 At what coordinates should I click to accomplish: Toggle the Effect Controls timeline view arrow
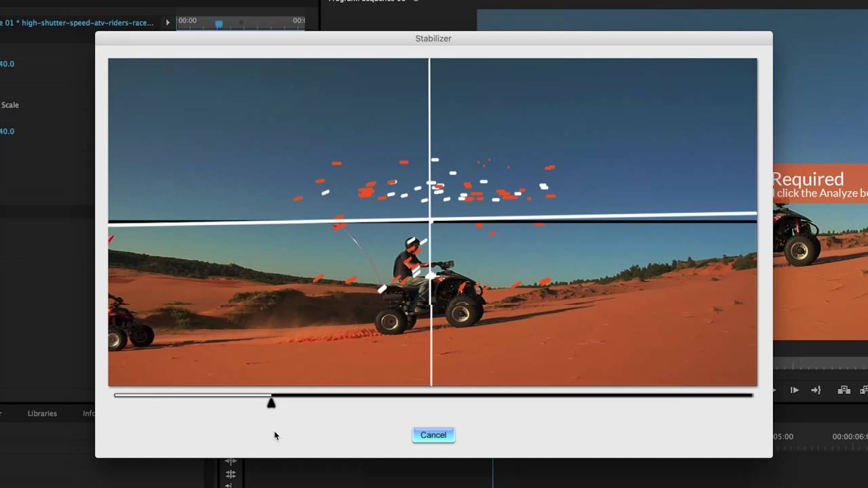point(167,22)
